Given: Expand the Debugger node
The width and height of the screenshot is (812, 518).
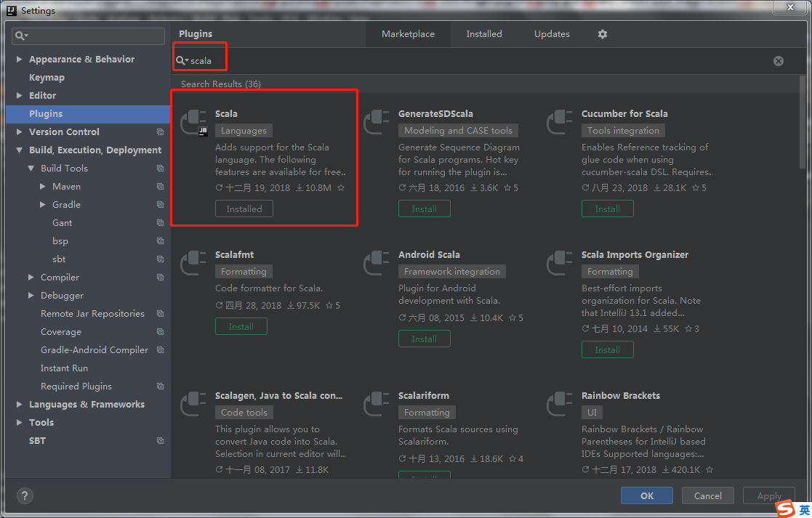Looking at the screenshot, I should click(31, 296).
